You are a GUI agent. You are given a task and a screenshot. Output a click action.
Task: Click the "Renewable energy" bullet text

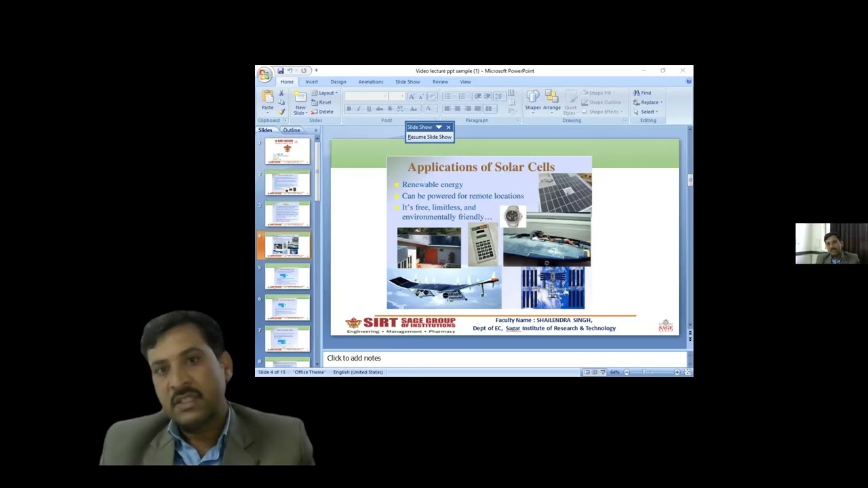point(432,184)
